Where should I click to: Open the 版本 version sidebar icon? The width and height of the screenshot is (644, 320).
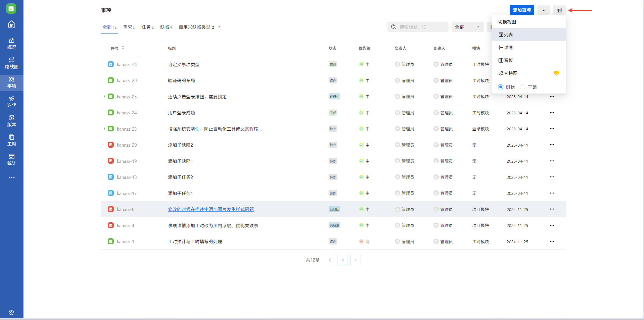12,121
